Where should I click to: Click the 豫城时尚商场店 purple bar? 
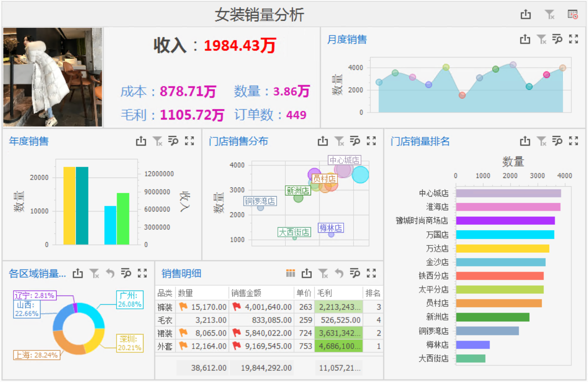[x=505, y=221]
